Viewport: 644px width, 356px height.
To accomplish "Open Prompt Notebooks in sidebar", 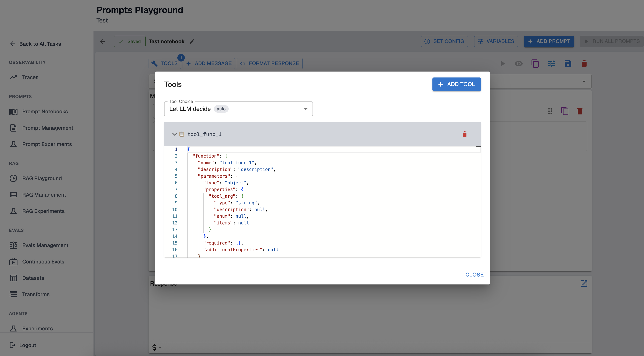I will [45, 111].
